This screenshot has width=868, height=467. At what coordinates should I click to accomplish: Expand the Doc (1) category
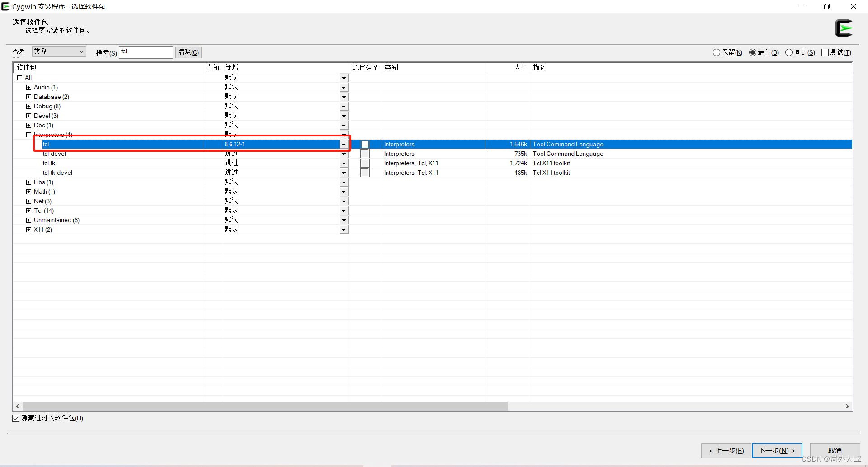(x=29, y=126)
